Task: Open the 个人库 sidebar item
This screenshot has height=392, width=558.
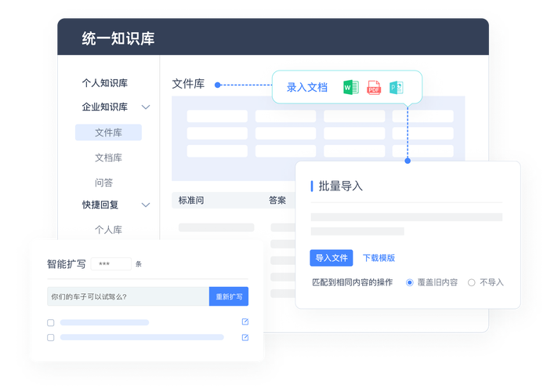Action: 108,230
